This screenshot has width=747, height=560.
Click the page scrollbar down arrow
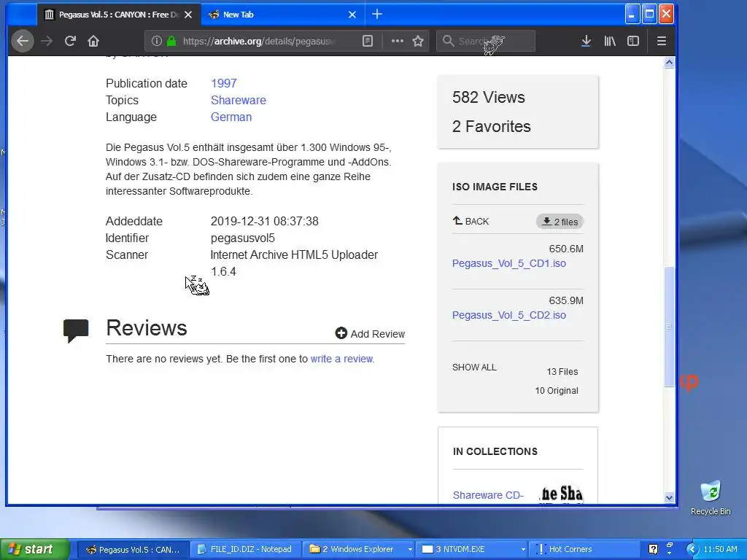coord(670,497)
